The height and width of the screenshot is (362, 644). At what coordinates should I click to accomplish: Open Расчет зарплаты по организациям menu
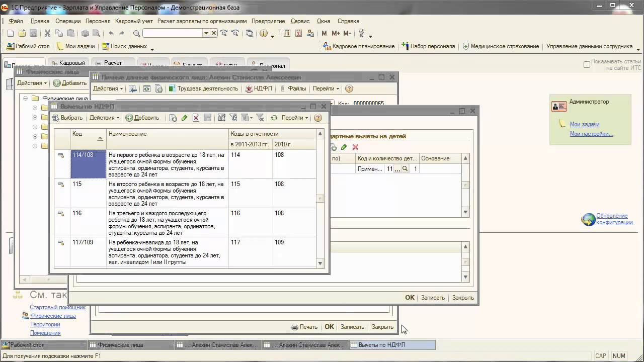point(202,21)
